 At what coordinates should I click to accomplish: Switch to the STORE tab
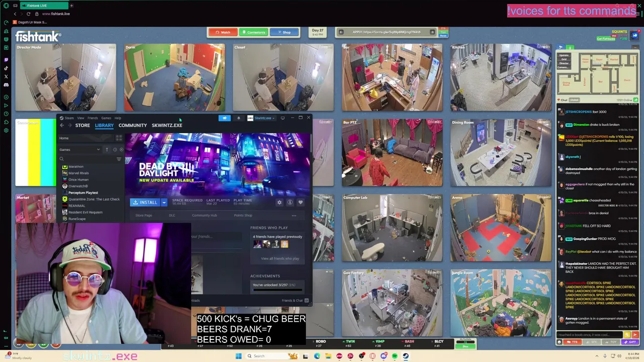(x=83, y=125)
